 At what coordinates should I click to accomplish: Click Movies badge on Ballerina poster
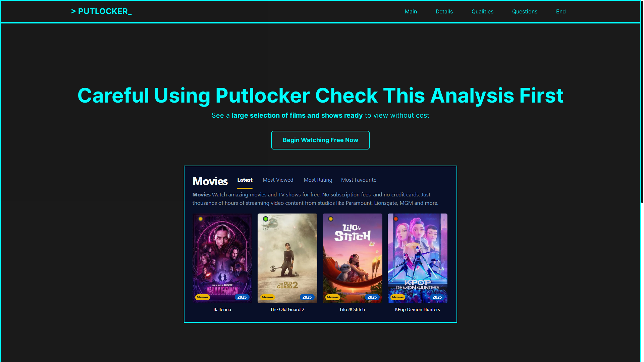coord(203,297)
